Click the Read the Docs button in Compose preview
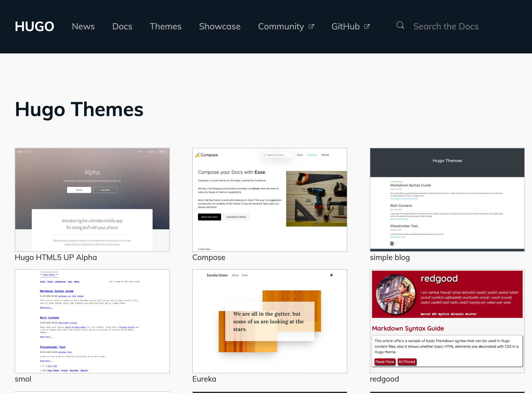 pyautogui.click(x=209, y=217)
